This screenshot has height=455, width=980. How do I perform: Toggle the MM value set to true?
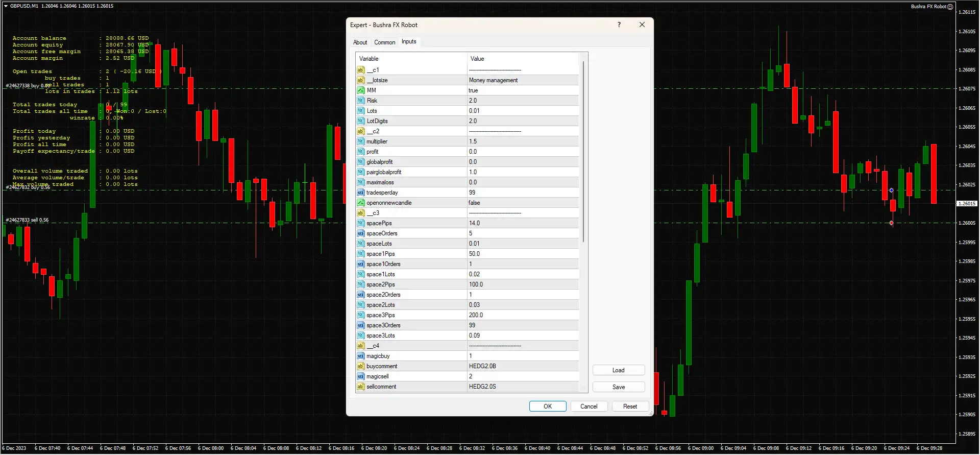point(523,90)
